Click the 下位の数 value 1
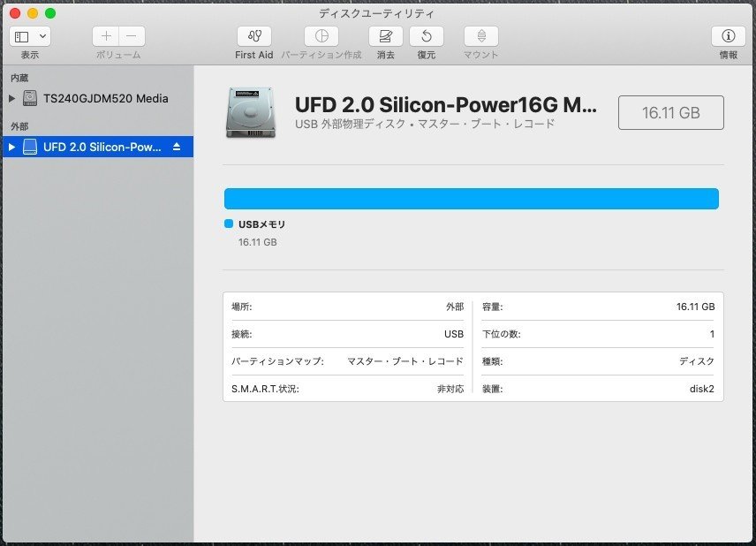Viewport: 756px width, 546px height. [712, 334]
